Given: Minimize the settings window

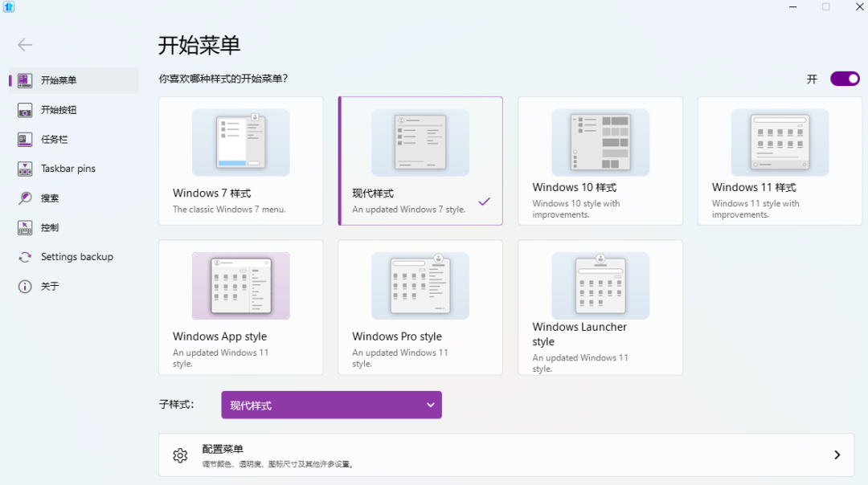Looking at the screenshot, I should (792, 7).
